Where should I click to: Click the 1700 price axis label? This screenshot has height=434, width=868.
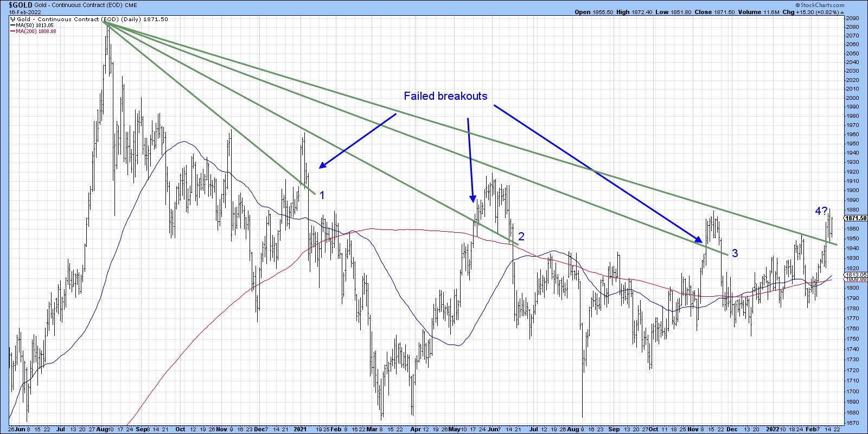coord(851,391)
